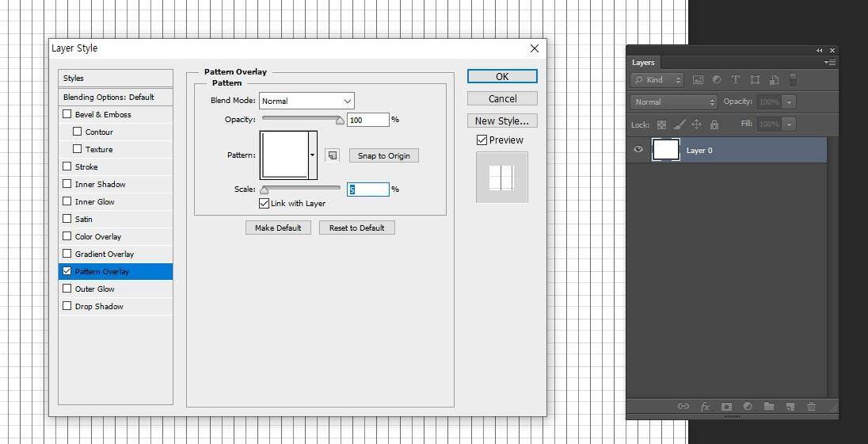Image resolution: width=868 pixels, height=444 pixels.
Task: Open the Opacity slider arrow in Layers
Action: click(790, 102)
